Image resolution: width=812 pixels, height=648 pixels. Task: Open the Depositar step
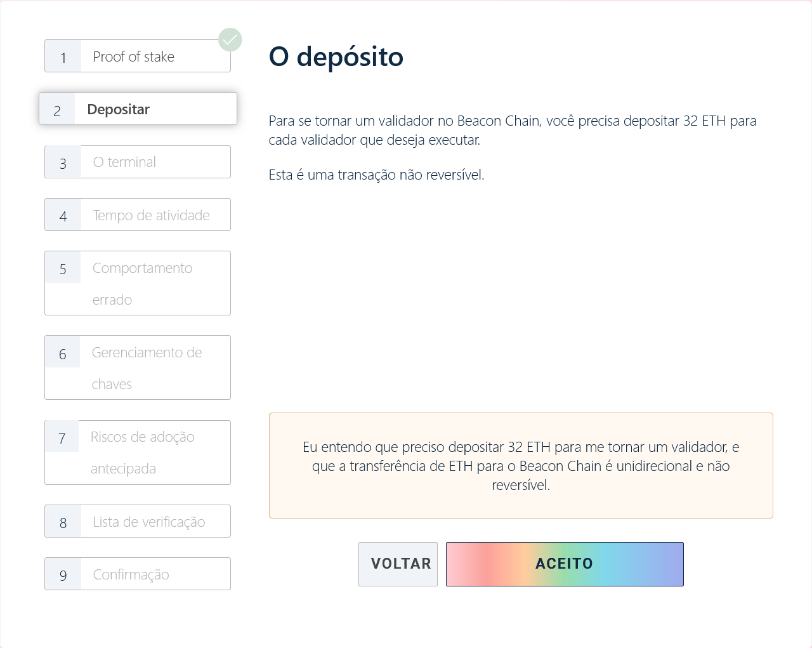point(138,109)
